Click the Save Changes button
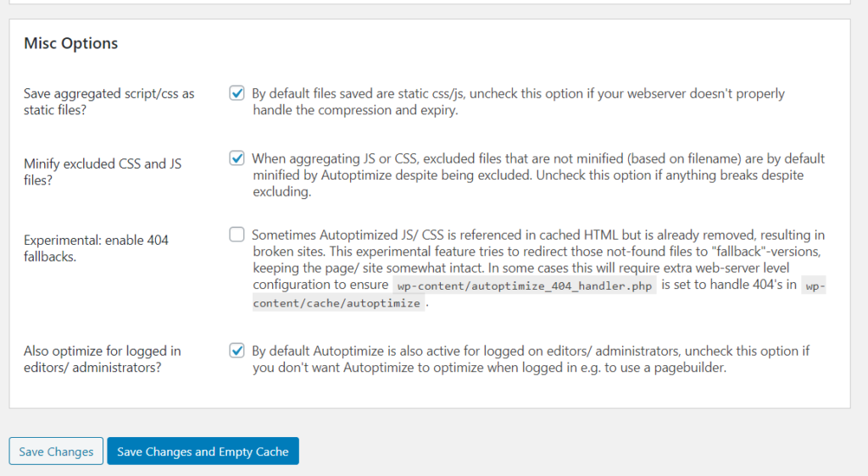Screen dimensions: 868x476 (x=56, y=451)
